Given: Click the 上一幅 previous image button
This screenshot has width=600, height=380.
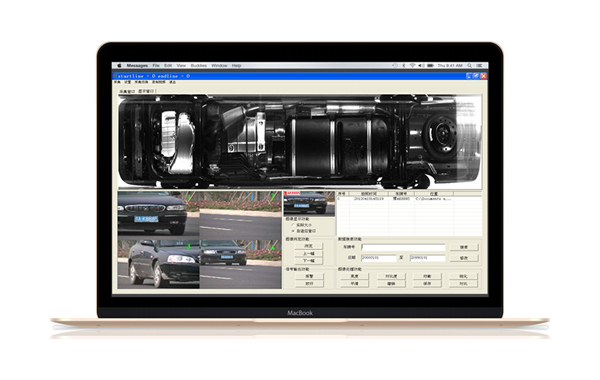Looking at the screenshot, I should coord(309,254).
